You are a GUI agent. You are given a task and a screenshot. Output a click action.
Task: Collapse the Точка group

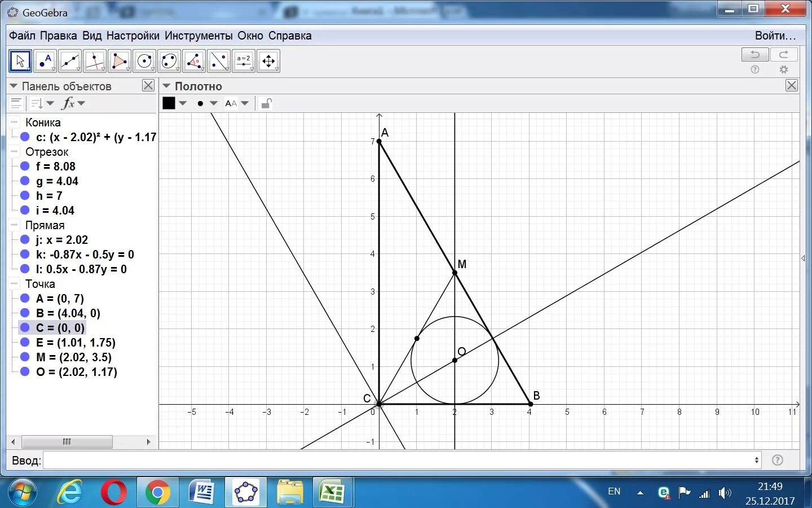(14, 283)
